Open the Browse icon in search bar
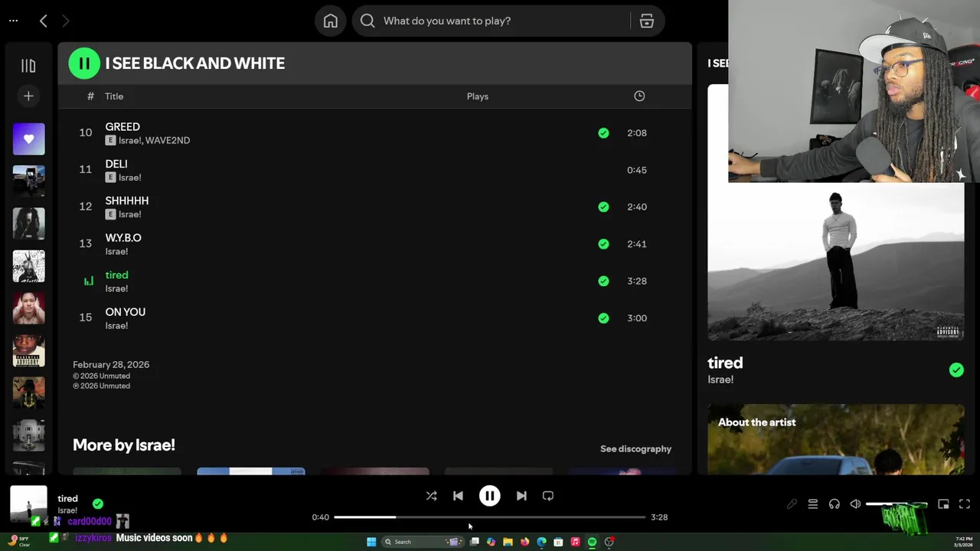 (647, 21)
